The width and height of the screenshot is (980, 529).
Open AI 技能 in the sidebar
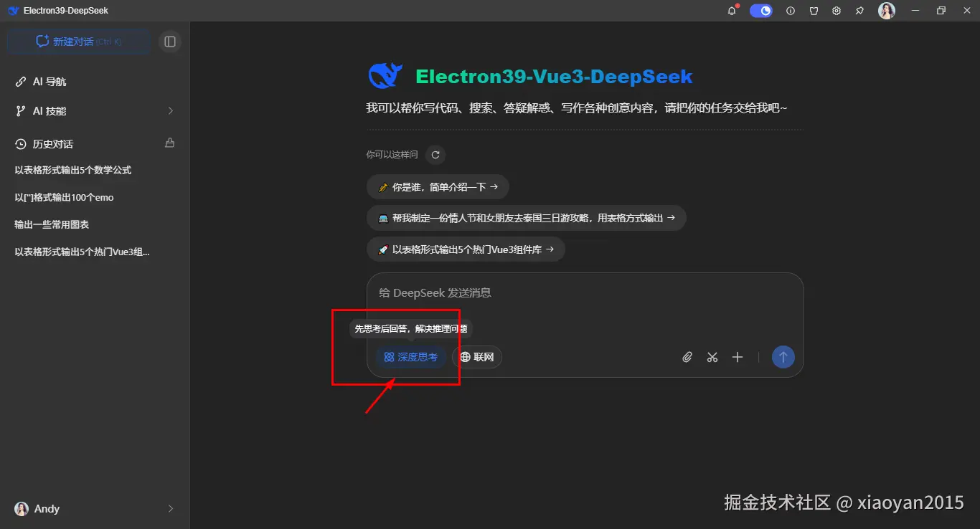[x=95, y=111]
